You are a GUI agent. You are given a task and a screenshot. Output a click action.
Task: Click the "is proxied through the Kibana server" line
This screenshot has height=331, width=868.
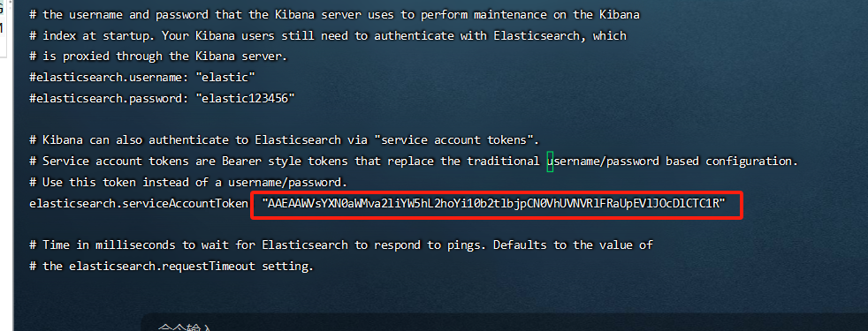pos(158,56)
